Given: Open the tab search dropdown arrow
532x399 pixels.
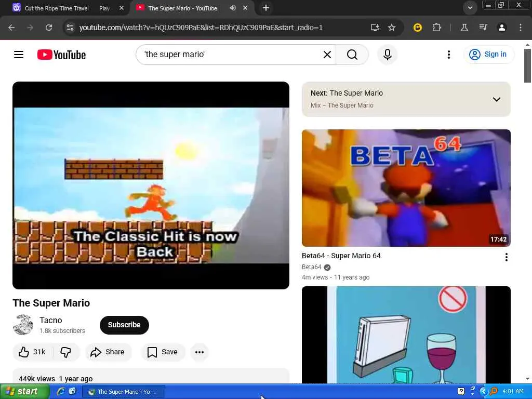Looking at the screenshot, I should click(470, 8).
